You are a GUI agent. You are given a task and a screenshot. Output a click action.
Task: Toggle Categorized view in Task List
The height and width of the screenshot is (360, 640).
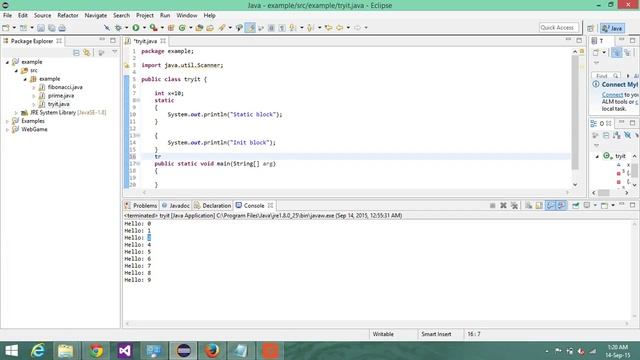[616, 53]
